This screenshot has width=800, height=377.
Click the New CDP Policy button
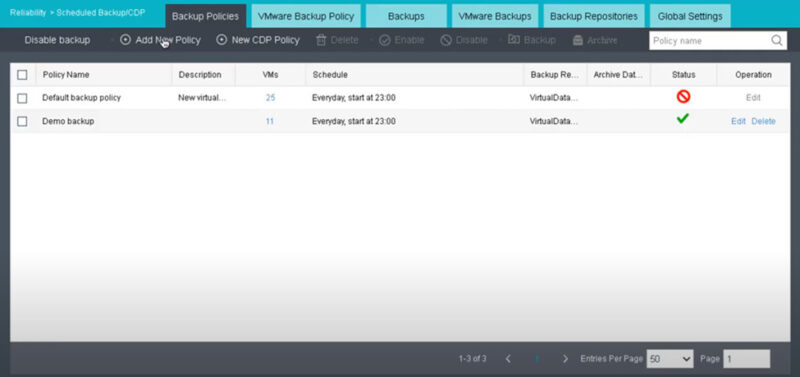pos(258,40)
